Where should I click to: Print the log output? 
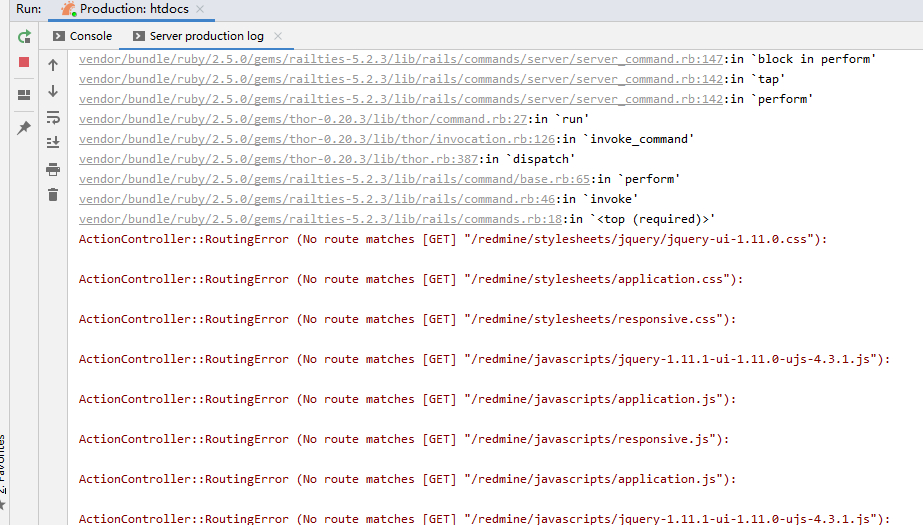tap(53, 170)
